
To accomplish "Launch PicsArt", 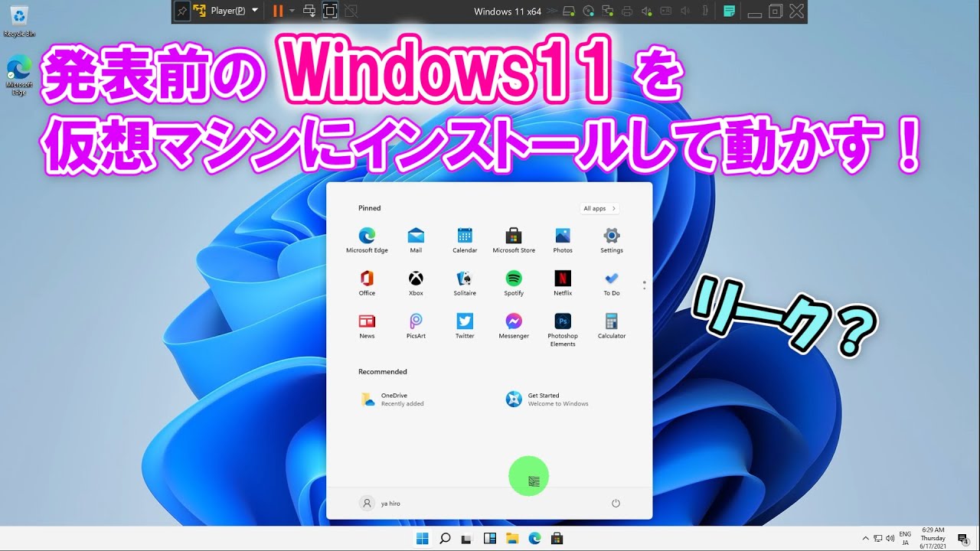I will tap(416, 325).
